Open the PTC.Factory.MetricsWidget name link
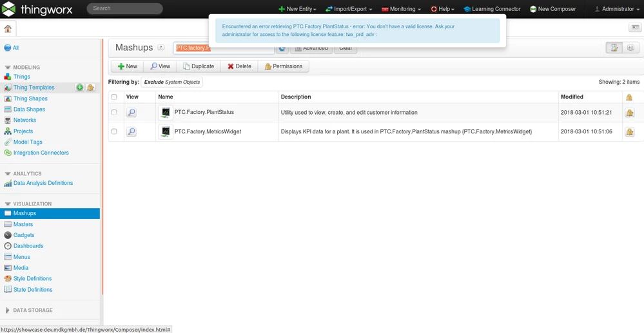The width and height of the screenshot is (644, 333). [208, 131]
